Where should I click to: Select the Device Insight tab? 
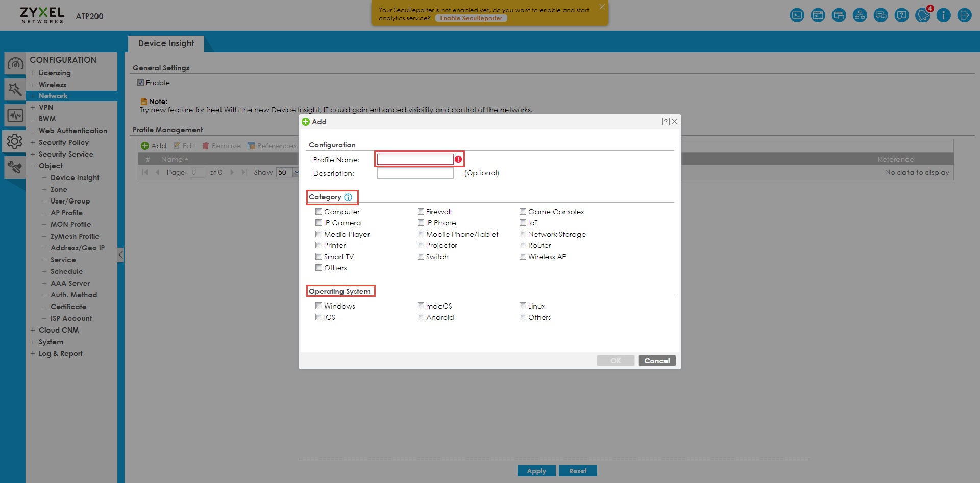tap(166, 44)
